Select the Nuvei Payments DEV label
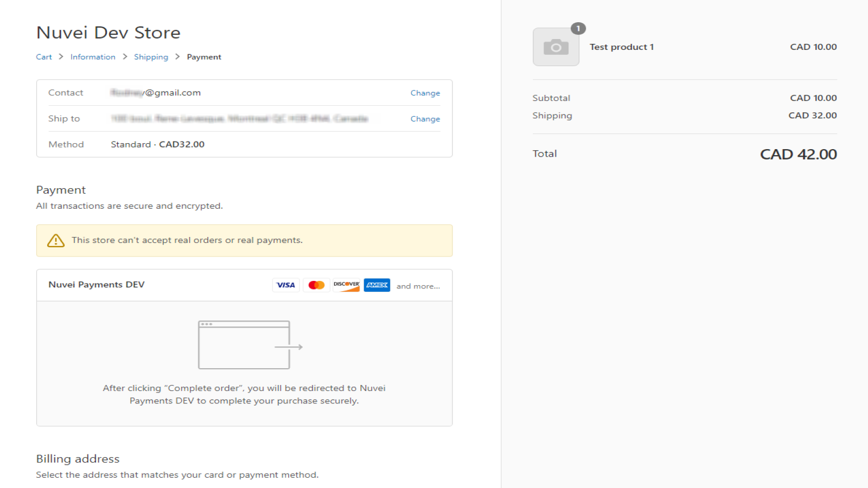This screenshot has height=488, width=868. pos(97,285)
